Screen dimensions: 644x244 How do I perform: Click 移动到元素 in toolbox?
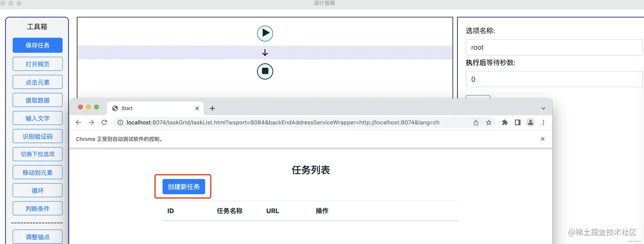click(37, 172)
